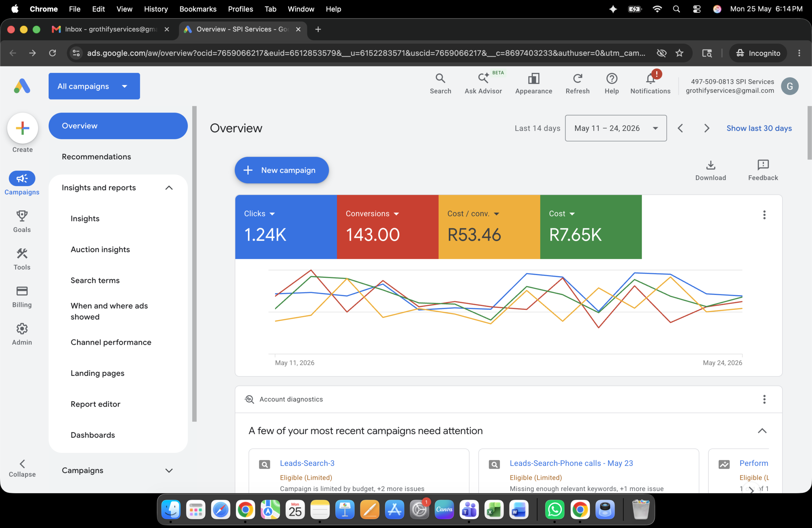Open Recommendations page
This screenshot has height=528, width=812.
point(96,157)
